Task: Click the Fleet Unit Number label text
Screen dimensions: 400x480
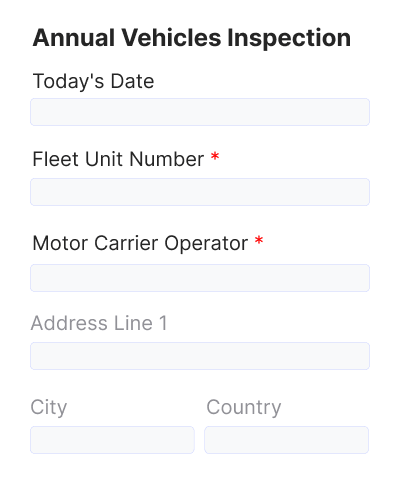Action: [x=118, y=159]
